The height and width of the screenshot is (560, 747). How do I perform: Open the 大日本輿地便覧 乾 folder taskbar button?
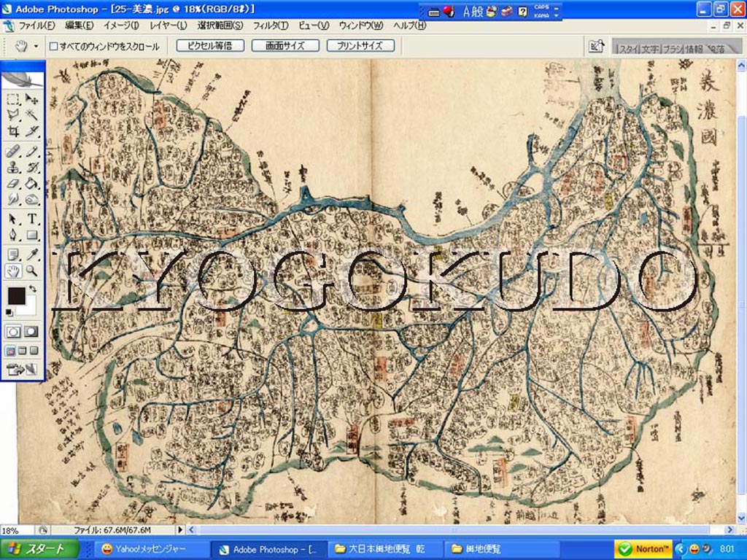tap(385, 549)
